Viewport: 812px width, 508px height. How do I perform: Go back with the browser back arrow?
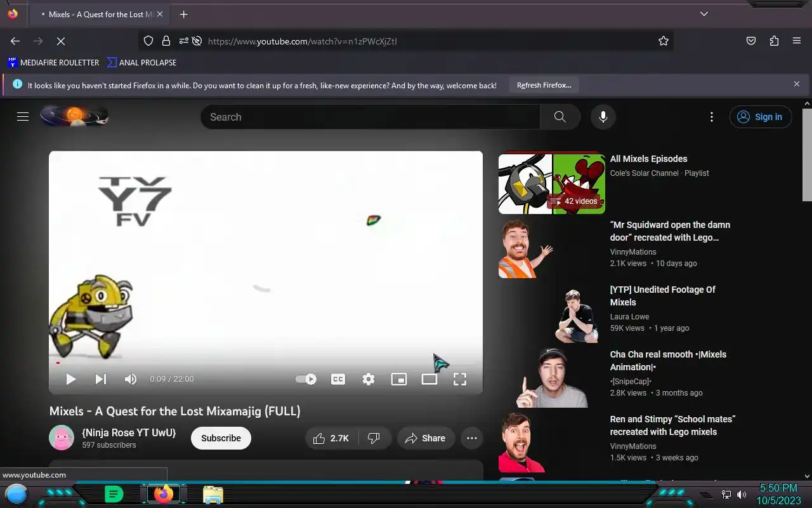click(15, 41)
